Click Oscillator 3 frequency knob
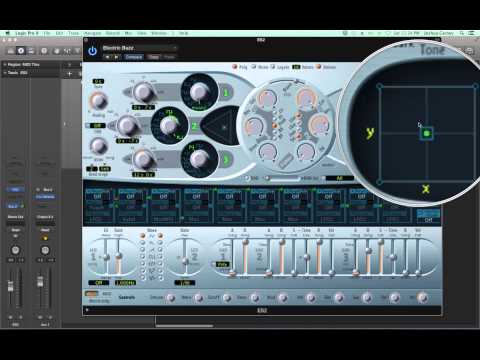Screen dimensions: 480x360 (143, 159)
